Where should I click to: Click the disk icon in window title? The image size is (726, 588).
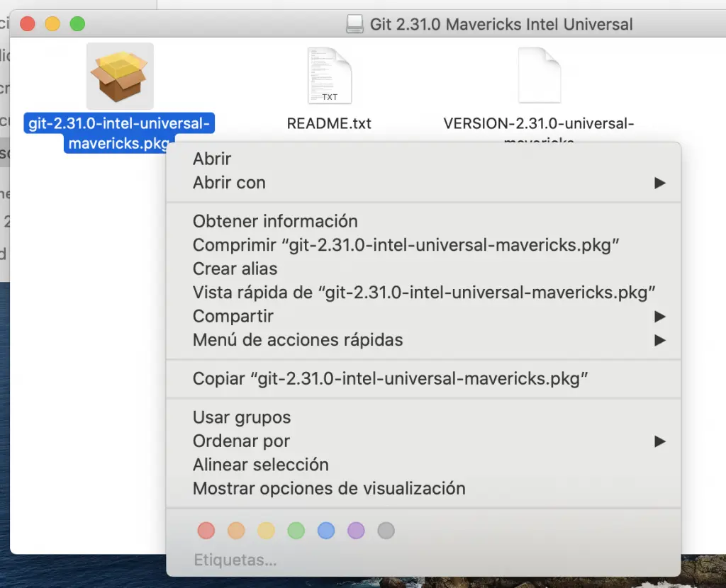click(354, 24)
